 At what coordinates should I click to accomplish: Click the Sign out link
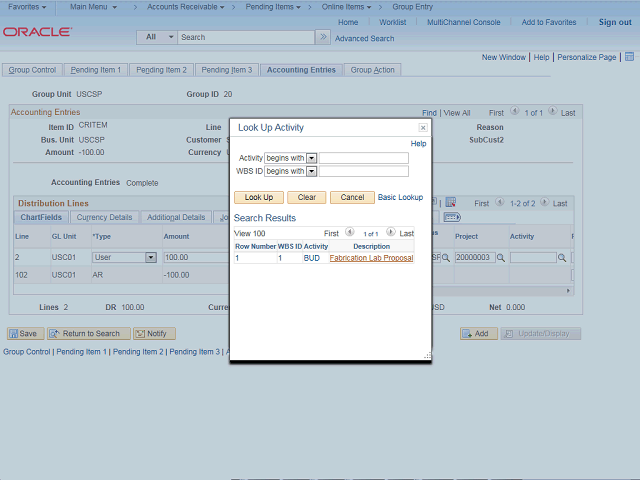pyautogui.click(x=615, y=22)
